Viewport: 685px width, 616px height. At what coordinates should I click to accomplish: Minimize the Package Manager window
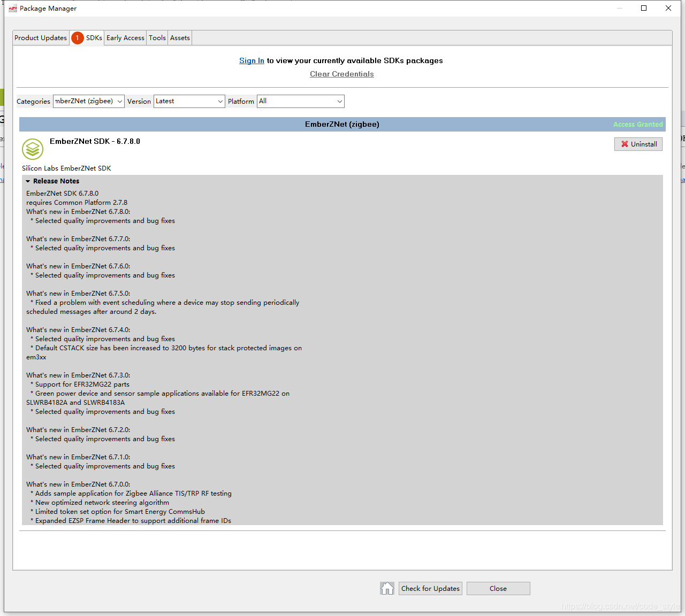[620, 8]
